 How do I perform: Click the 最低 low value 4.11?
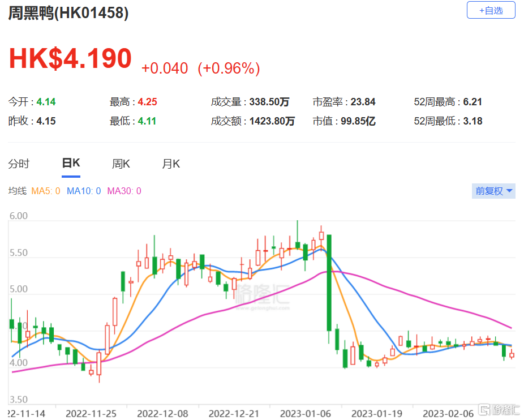147,121
